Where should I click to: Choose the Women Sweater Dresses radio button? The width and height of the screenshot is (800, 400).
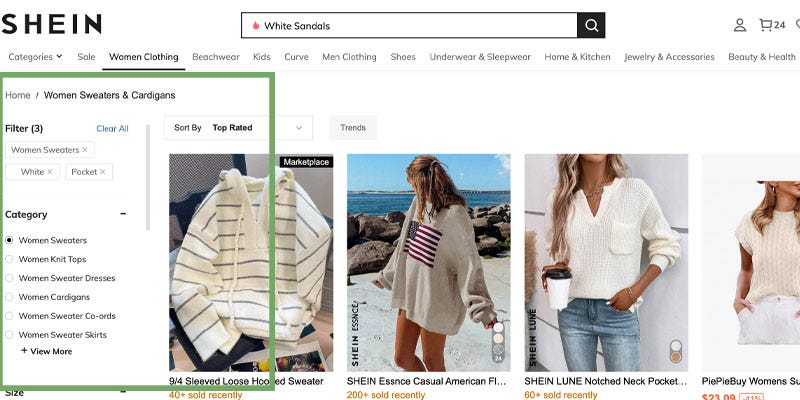9,278
